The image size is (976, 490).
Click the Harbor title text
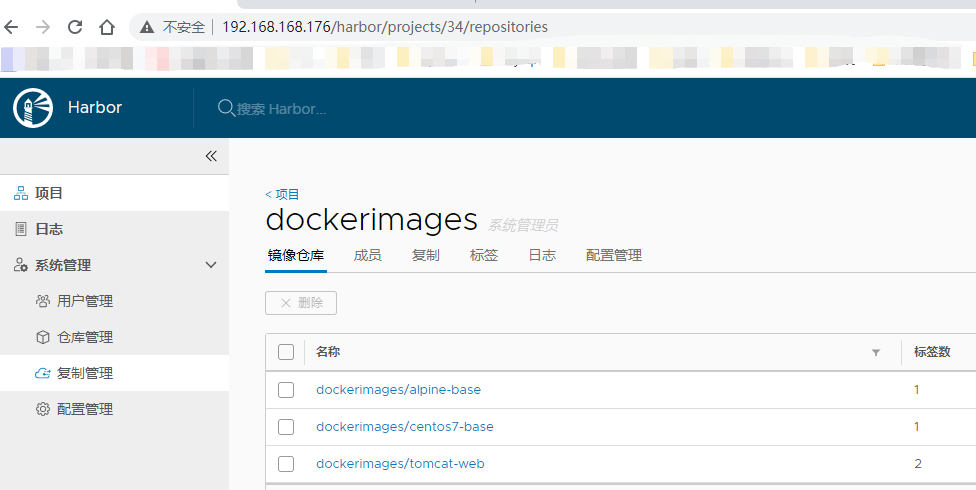point(95,108)
